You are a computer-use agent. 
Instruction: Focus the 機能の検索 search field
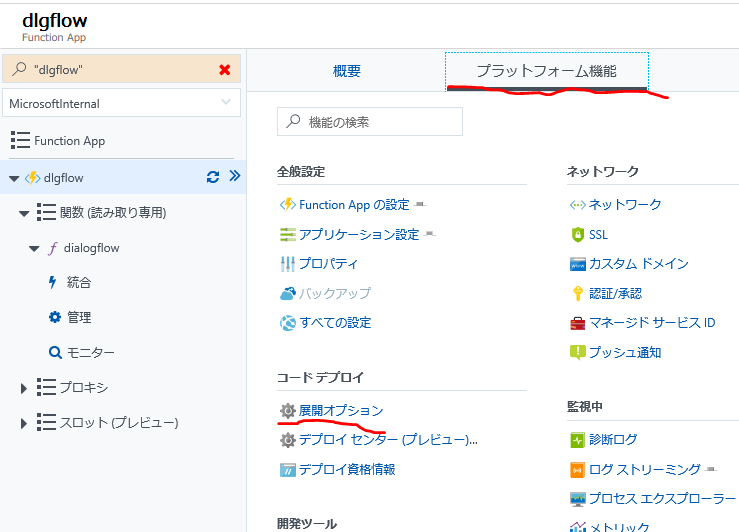pyautogui.click(x=370, y=122)
